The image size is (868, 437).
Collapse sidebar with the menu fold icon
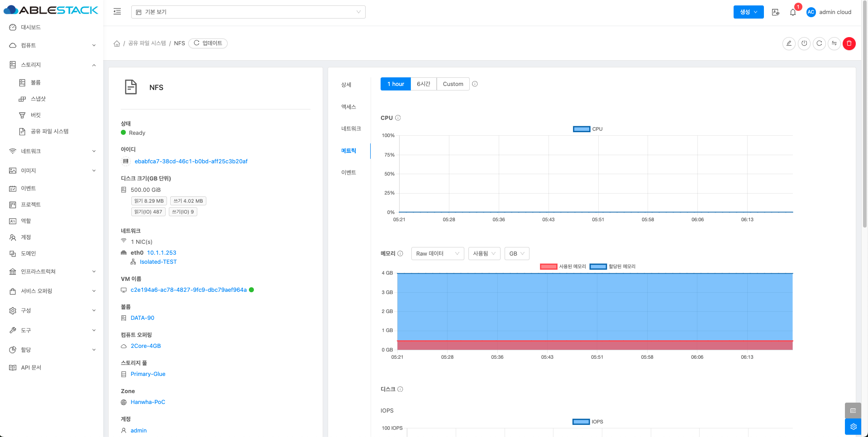117,12
